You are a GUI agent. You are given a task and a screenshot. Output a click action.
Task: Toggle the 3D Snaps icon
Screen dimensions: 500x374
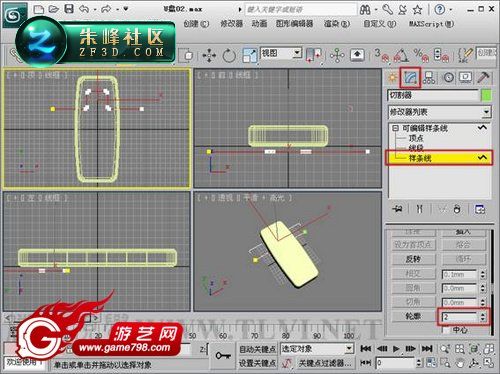pos(381,55)
